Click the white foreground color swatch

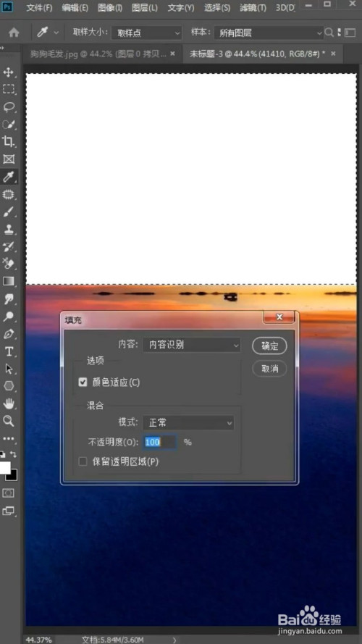(4, 467)
